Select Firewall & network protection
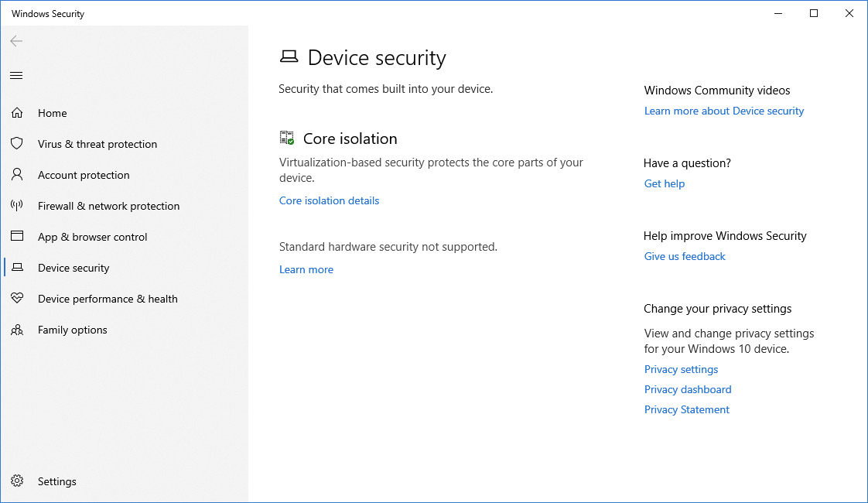The height and width of the screenshot is (503, 868). [108, 206]
